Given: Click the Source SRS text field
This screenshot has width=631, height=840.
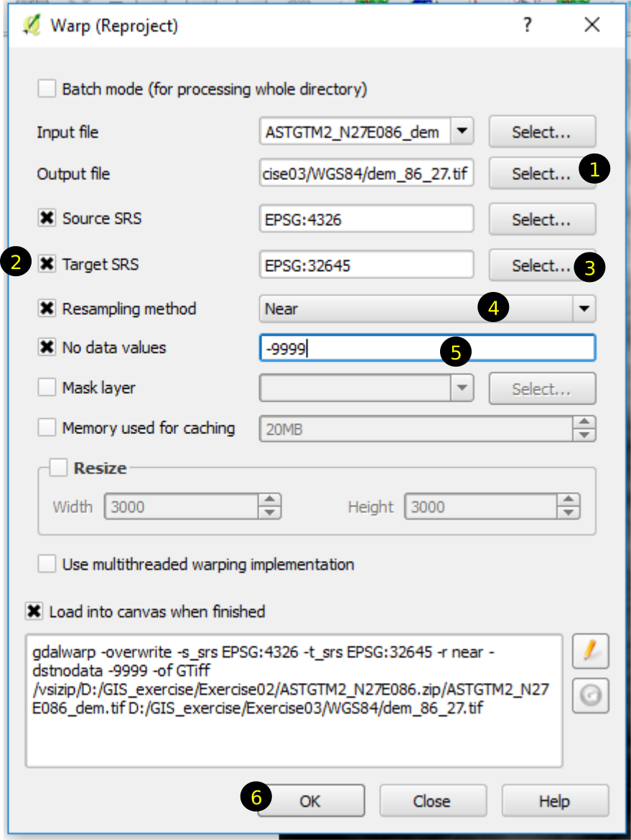Looking at the screenshot, I should 366,220.
